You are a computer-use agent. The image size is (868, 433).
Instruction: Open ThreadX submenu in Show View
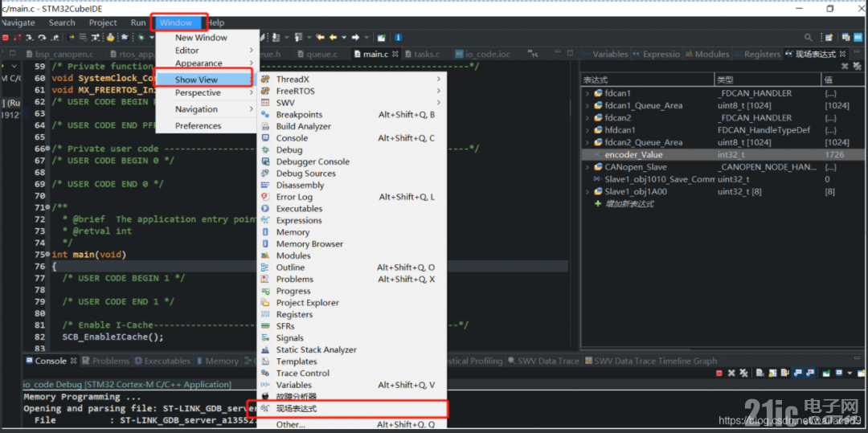pyautogui.click(x=351, y=79)
